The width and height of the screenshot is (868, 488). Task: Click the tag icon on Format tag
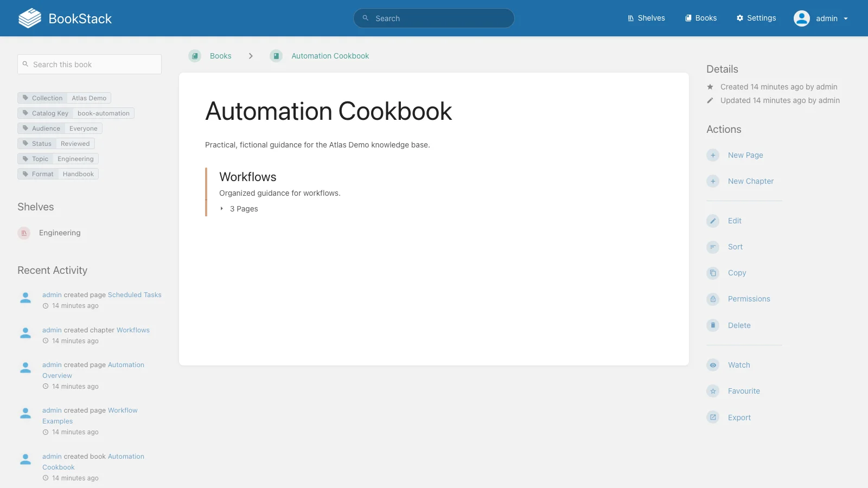(25, 174)
